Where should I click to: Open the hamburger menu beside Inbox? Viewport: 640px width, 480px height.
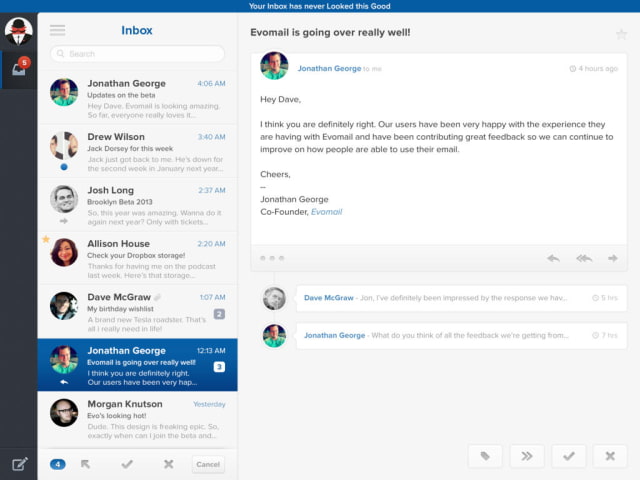pyautogui.click(x=57, y=30)
